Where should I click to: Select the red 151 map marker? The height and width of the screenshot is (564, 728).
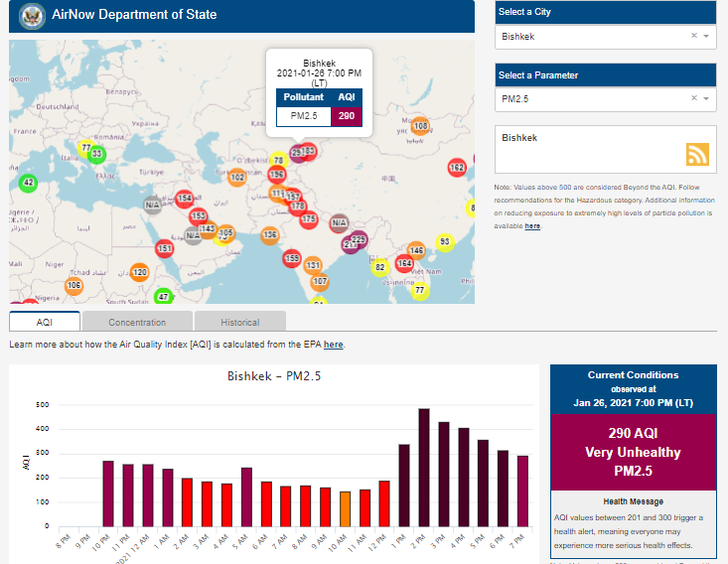[x=165, y=248]
